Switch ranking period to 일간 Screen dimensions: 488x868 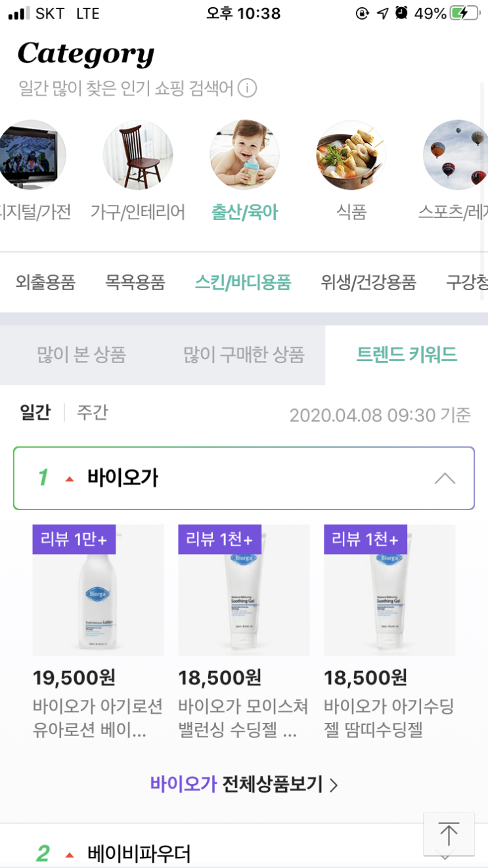coord(35,413)
